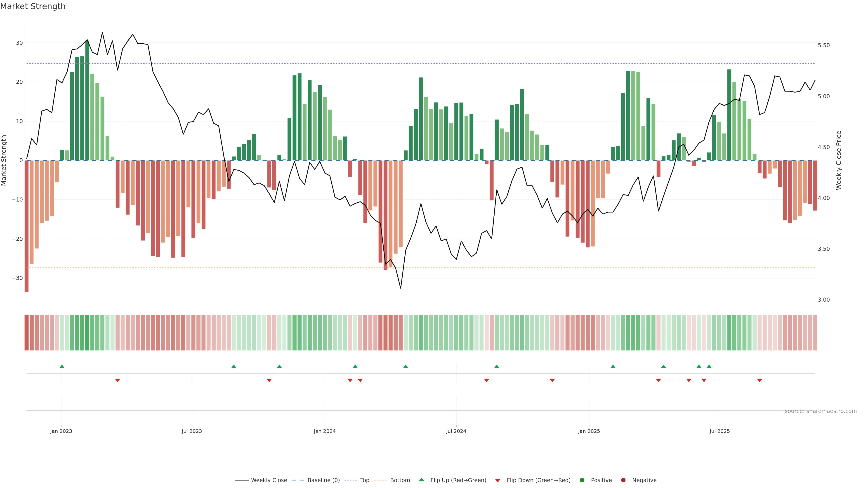Click the Jan 2023 x-axis label
Viewport: 868px width, 488px height.
61,431
